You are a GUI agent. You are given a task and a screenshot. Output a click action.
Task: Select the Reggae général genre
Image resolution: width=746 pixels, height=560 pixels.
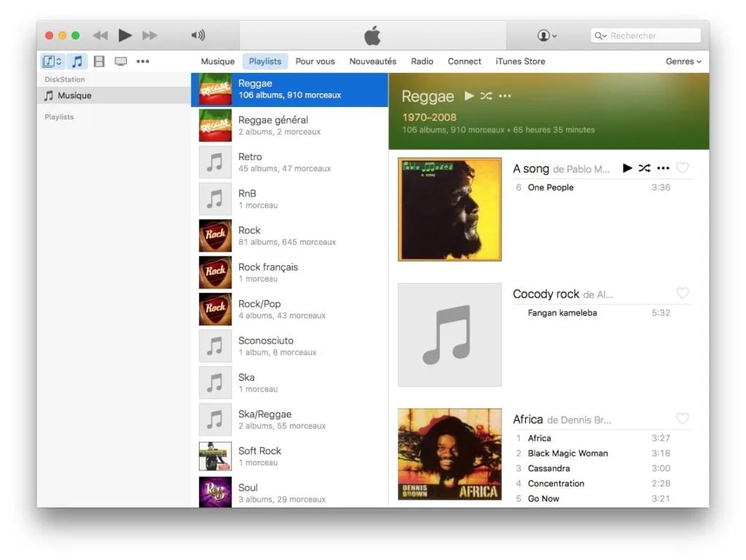290,125
